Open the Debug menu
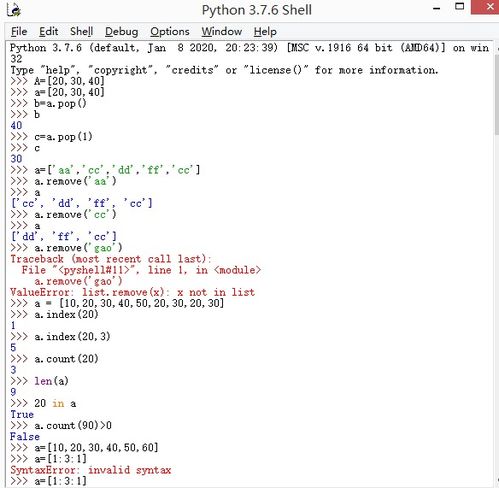Screen dimensions: 499x488 pyautogui.click(x=121, y=32)
